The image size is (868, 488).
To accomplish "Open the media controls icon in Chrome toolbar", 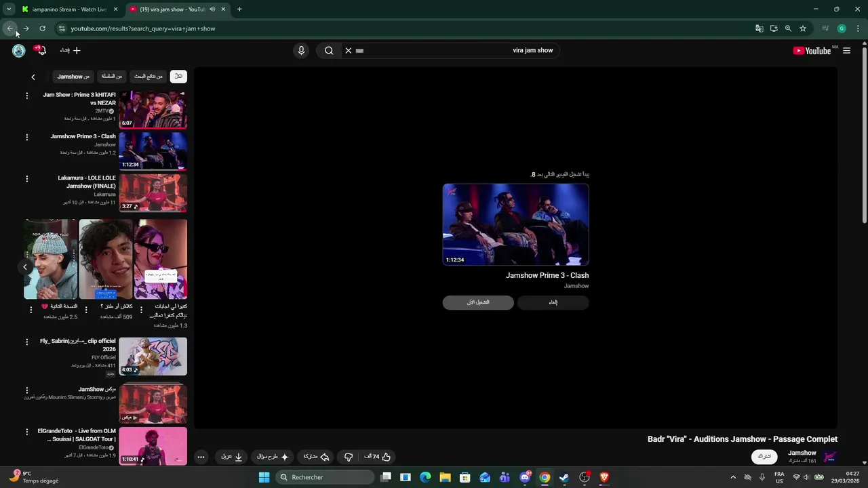I will (x=825, y=28).
